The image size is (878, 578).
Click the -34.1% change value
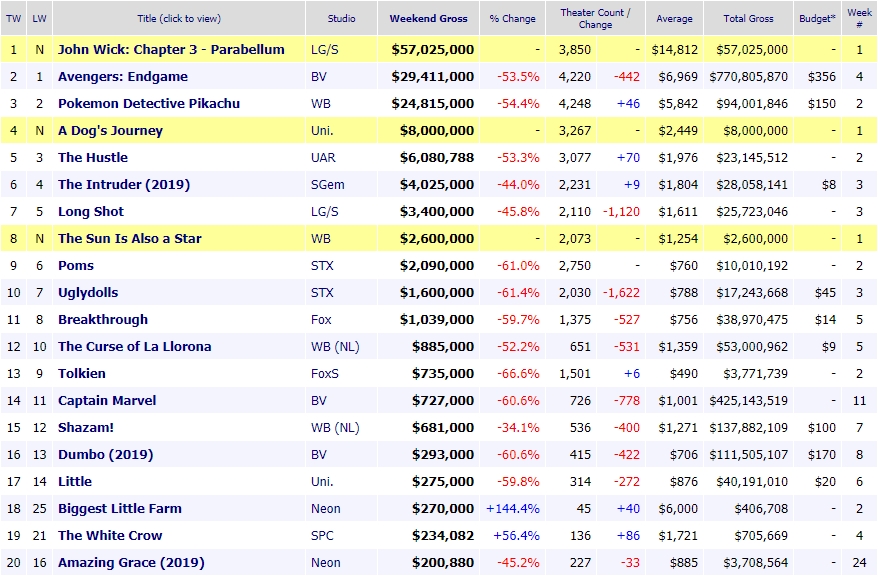coord(519,427)
